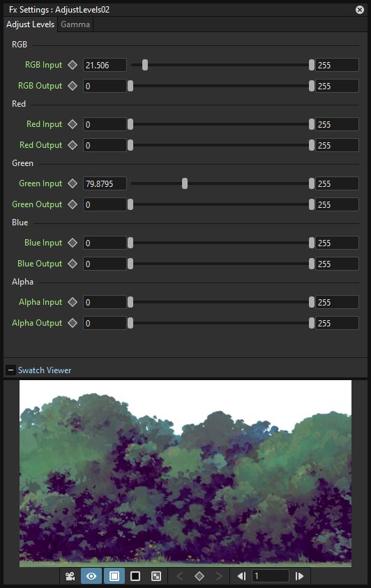
Task: Click the Alpha Input right slider handle
Action: 312,302
